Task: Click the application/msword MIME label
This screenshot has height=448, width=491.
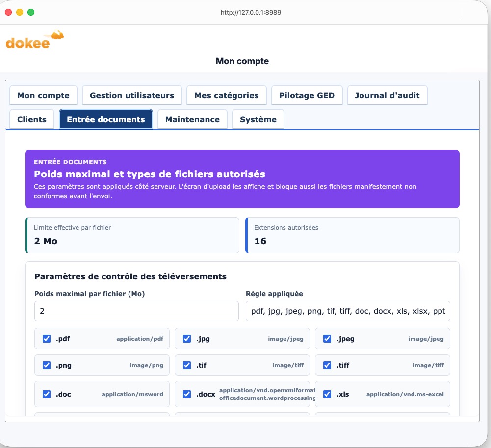Action: 132,394
